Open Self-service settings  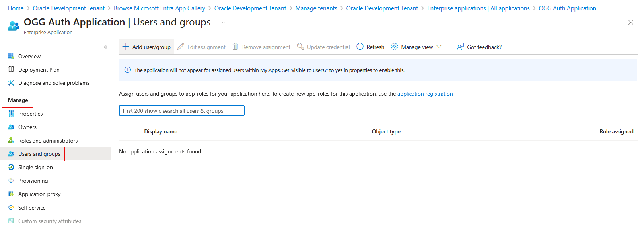32,208
